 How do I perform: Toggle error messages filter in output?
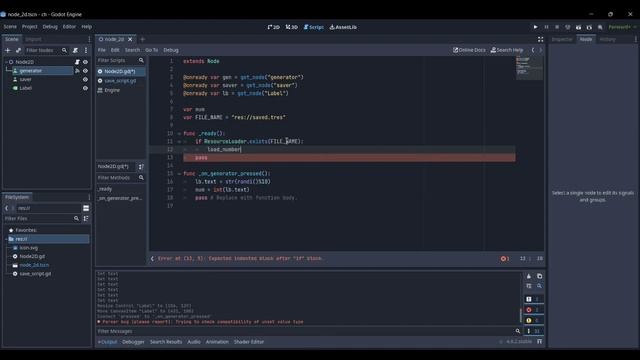click(533, 310)
